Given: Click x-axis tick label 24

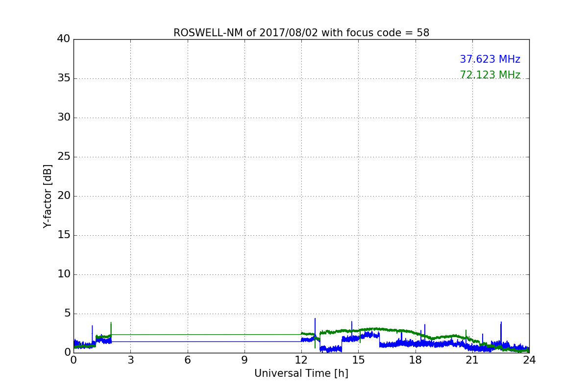Looking at the screenshot, I should [529, 360].
